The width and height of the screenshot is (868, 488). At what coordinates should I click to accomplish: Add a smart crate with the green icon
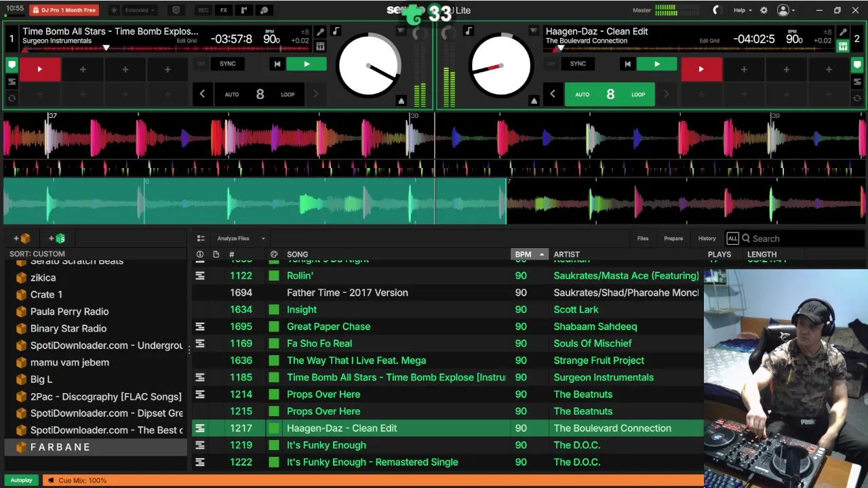(x=57, y=239)
